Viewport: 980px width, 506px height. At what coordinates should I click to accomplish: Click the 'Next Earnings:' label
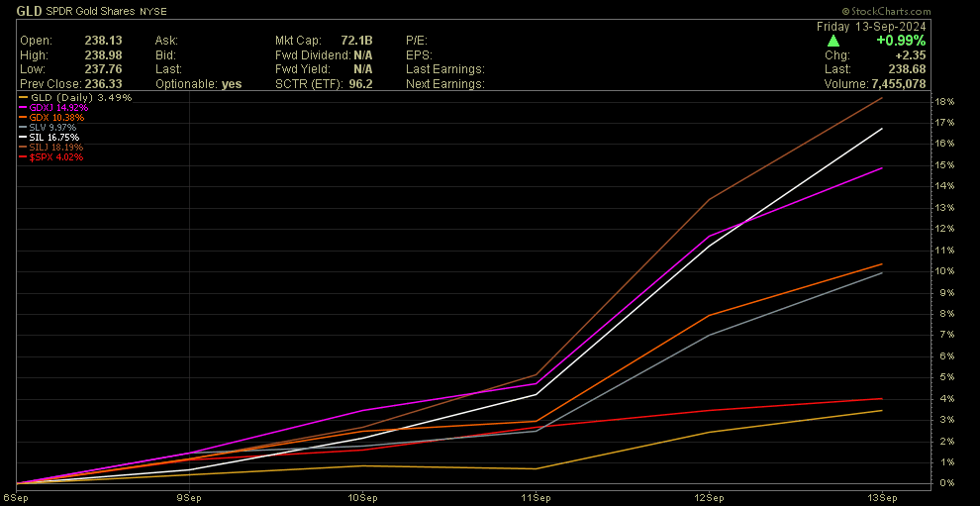click(x=445, y=84)
